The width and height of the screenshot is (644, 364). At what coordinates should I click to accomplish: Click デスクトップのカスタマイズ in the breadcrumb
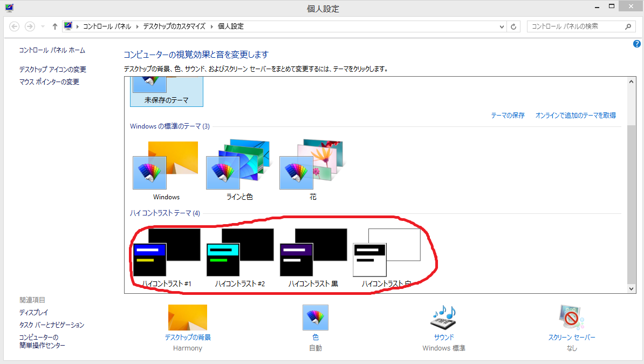point(174,26)
